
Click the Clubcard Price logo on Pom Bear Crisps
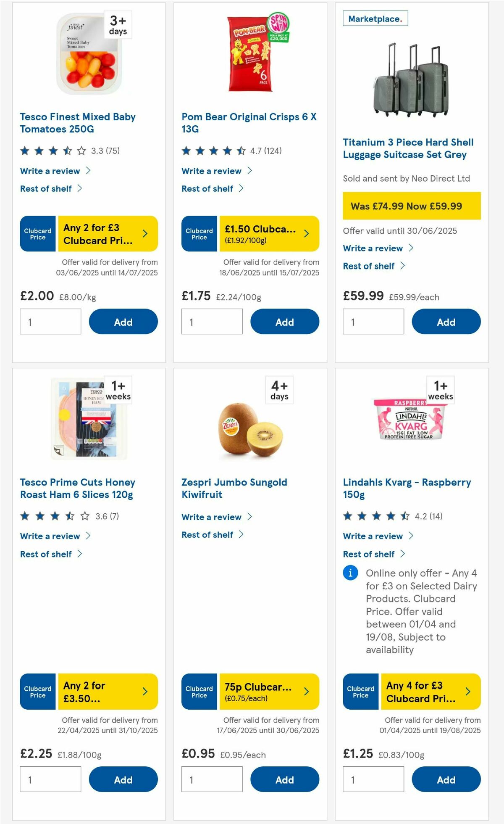(199, 234)
